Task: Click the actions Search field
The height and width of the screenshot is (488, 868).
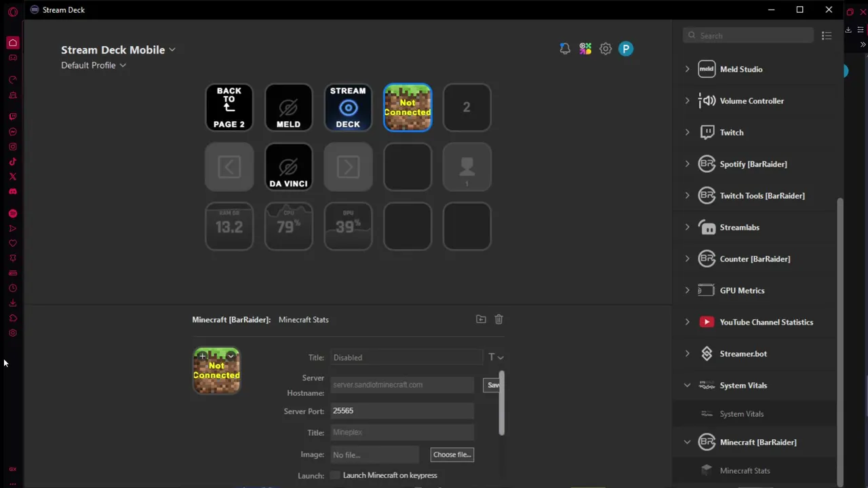Action: pos(748,36)
